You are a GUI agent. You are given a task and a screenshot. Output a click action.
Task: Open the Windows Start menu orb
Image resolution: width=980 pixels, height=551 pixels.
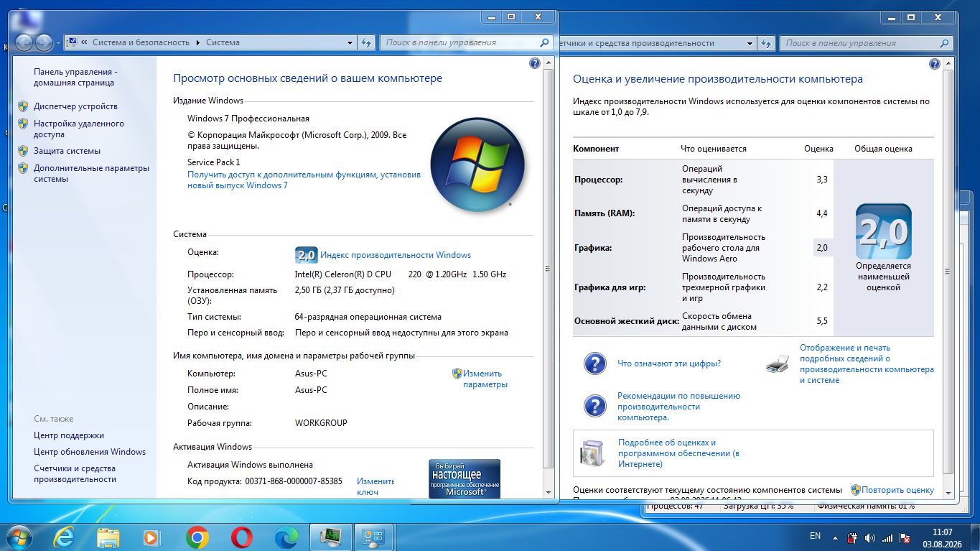tap(19, 537)
